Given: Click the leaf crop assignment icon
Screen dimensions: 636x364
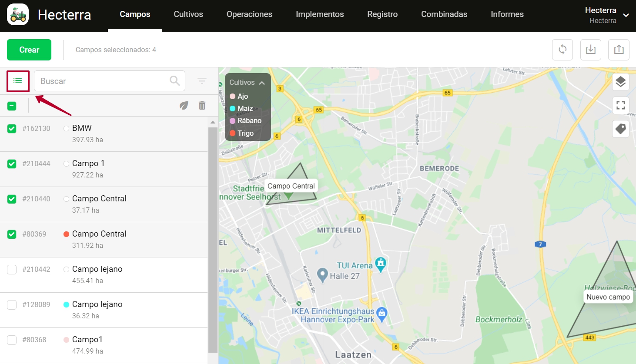Looking at the screenshot, I should pyautogui.click(x=184, y=106).
